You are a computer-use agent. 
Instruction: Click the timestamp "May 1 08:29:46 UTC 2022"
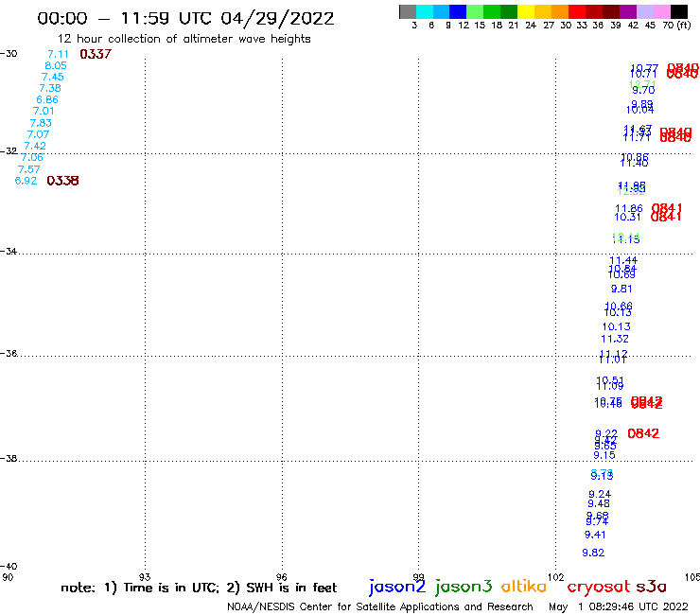(x=619, y=607)
